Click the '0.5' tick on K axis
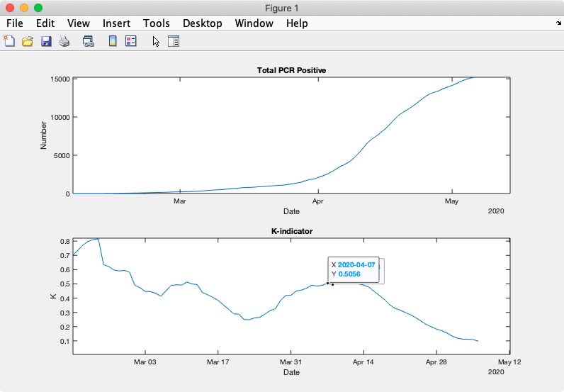564x392 pixels. [x=65, y=284]
